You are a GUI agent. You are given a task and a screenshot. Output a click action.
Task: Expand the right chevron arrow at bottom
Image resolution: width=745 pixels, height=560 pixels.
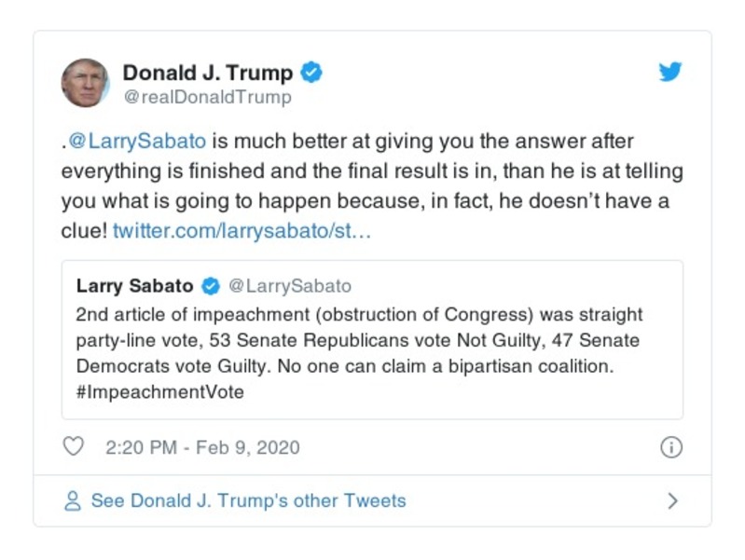pos(672,501)
